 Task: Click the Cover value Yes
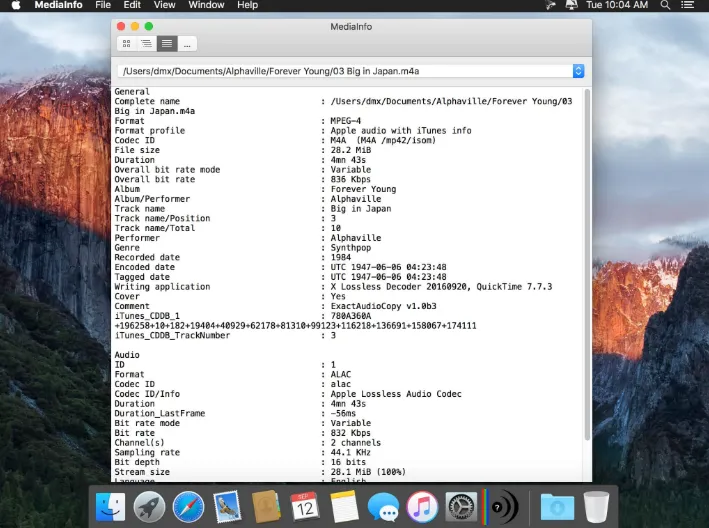tap(338, 297)
